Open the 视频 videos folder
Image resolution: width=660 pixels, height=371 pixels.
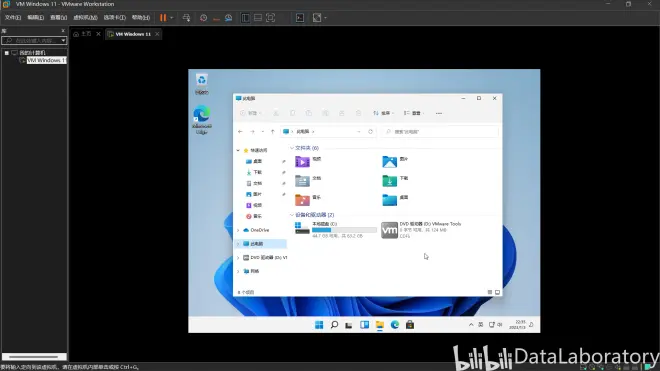pos(309,161)
